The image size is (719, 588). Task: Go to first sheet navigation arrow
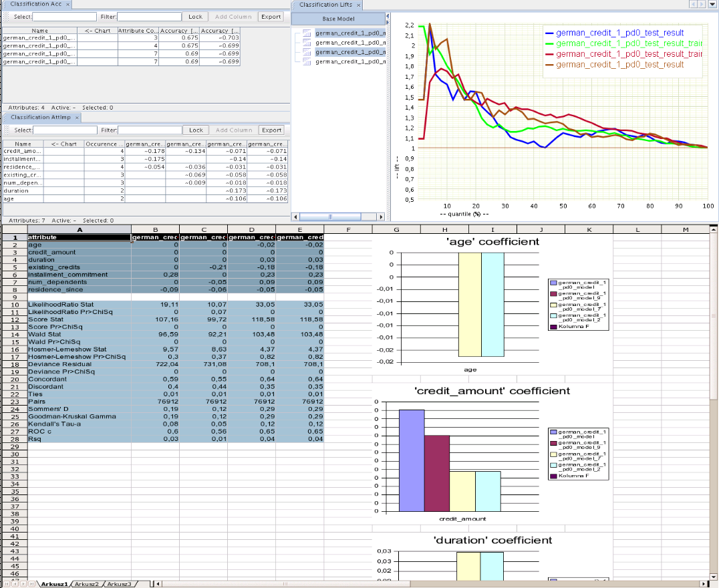tap(8, 584)
